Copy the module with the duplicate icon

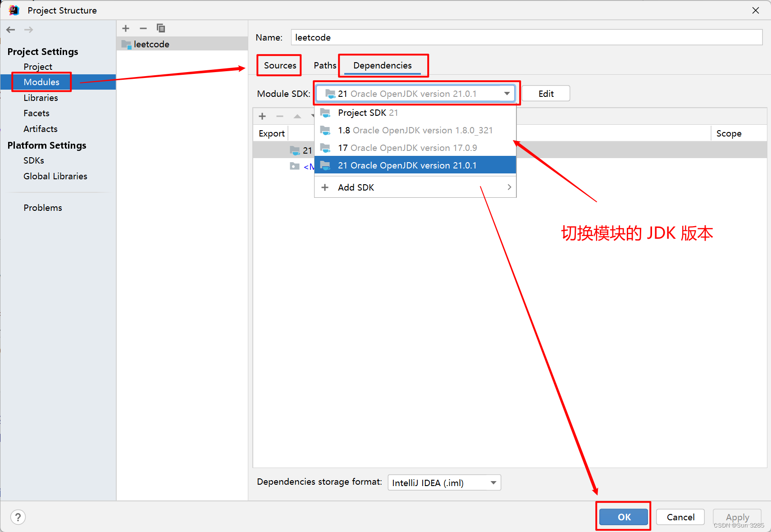(160, 28)
